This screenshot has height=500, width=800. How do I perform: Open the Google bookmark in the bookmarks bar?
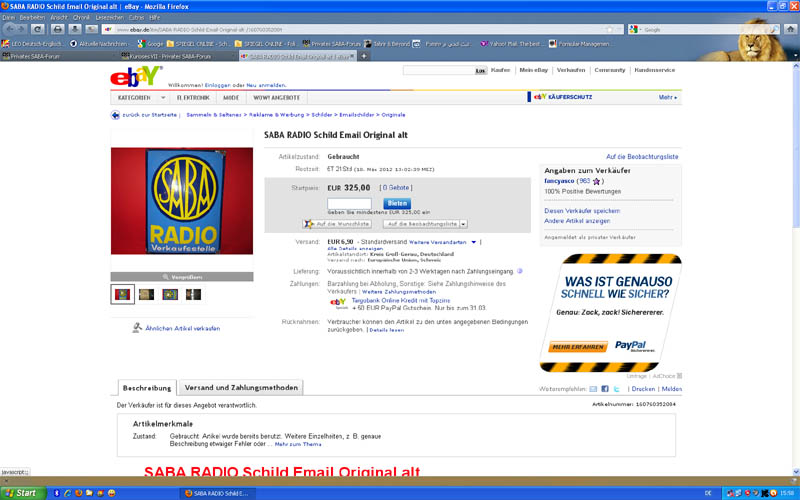[150, 44]
